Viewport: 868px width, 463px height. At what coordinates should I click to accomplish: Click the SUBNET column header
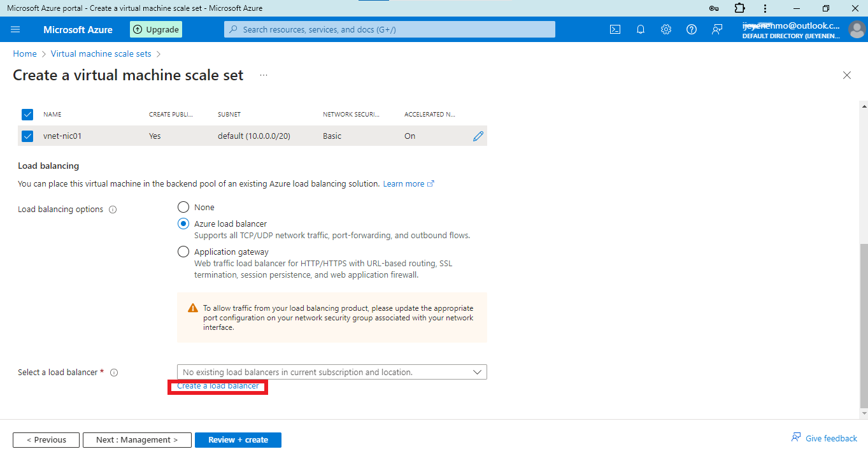click(229, 115)
